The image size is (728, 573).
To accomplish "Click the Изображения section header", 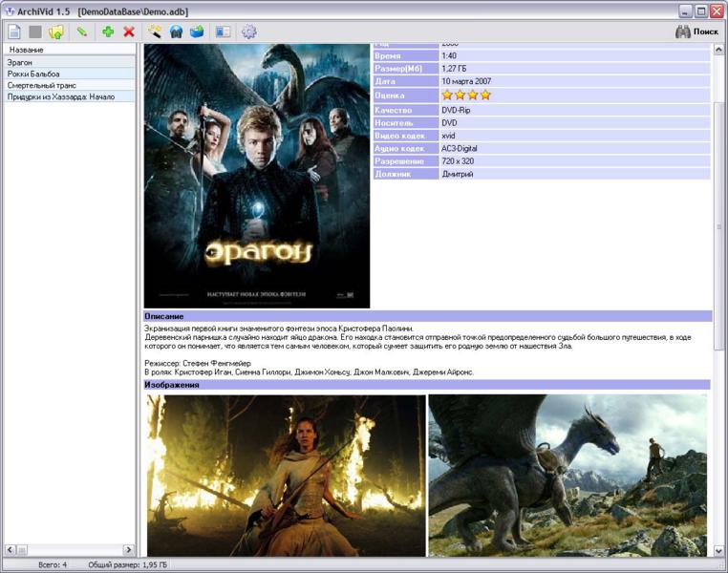I will pos(427,385).
